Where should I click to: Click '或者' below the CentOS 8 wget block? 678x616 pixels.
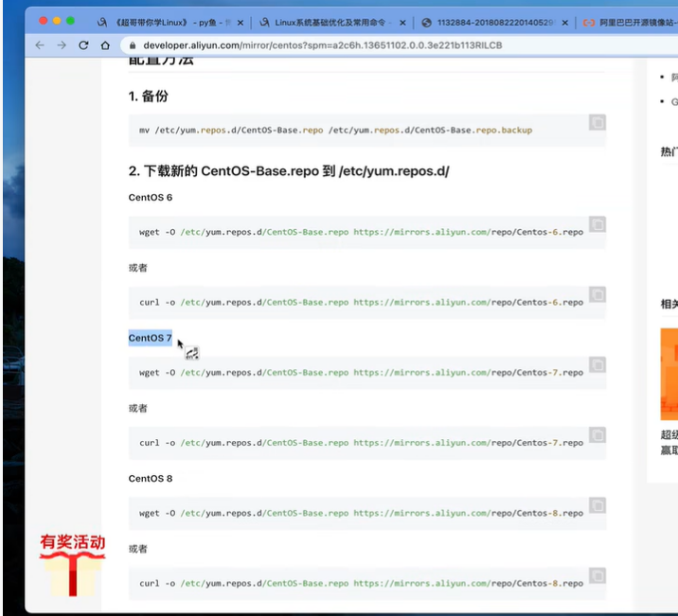[137, 549]
